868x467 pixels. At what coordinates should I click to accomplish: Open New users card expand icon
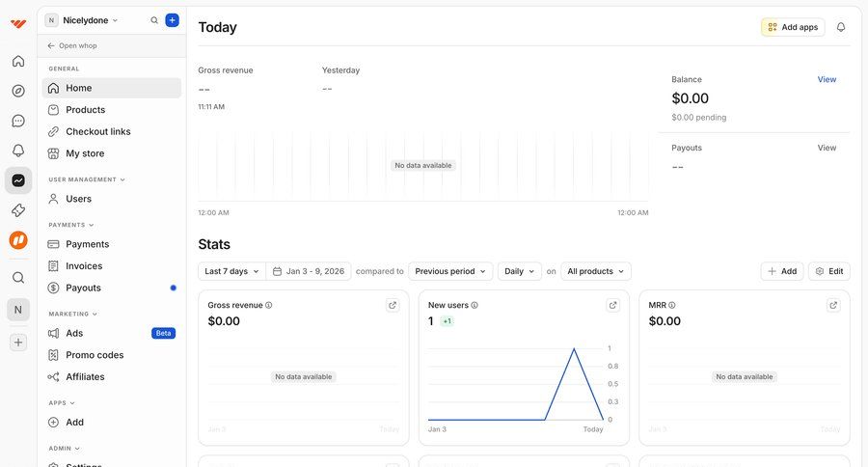tap(612, 305)
